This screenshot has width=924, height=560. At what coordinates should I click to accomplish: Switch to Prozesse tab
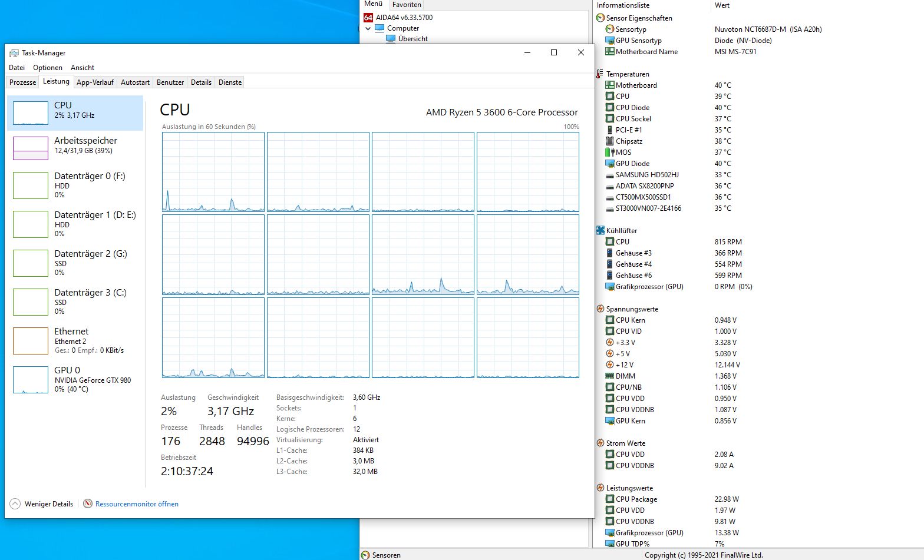[x=23, y=82]
